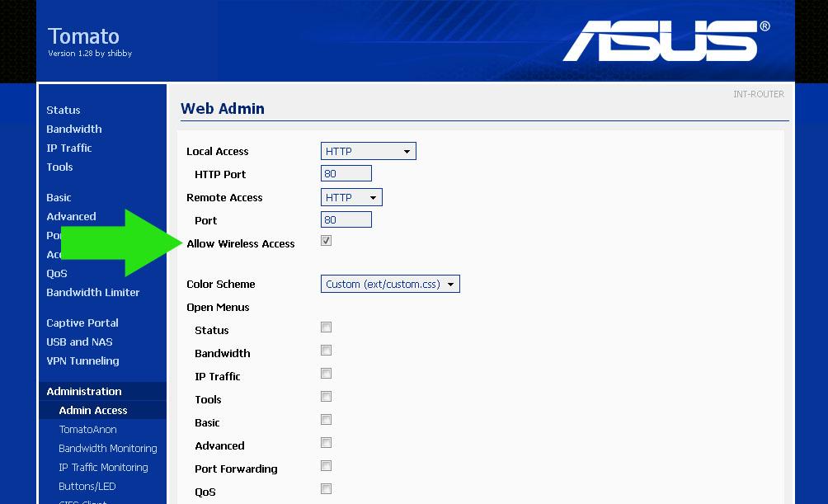Check the Bandwidth open-menu checkbox
Screen dimensions: 828x504
[x=327, y=351]
